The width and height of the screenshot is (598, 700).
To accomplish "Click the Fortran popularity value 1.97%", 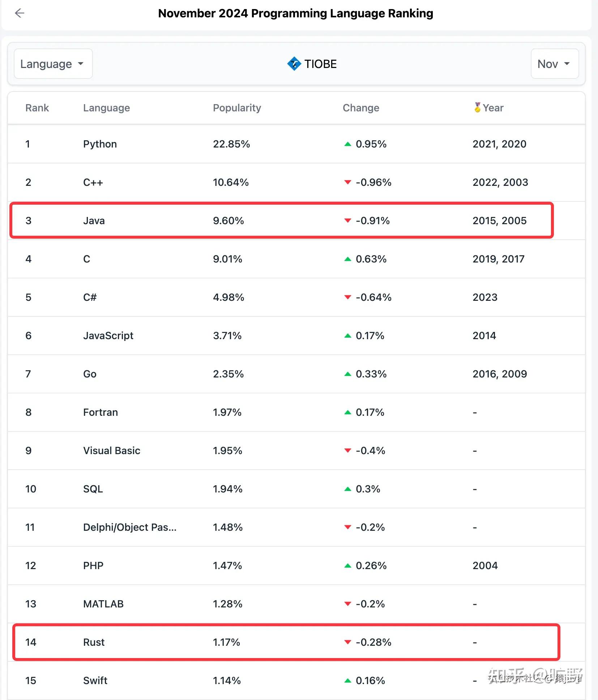I will point(227,412).
